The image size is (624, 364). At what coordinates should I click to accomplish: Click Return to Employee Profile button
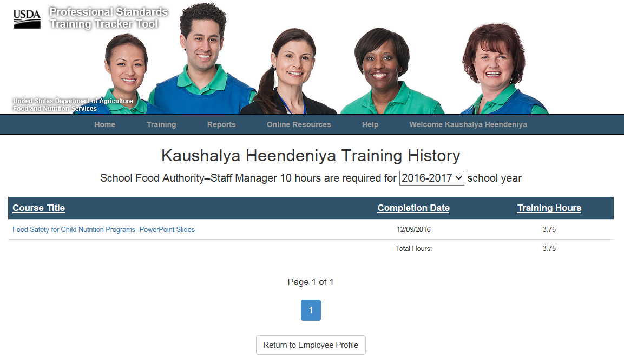[311, 345]
